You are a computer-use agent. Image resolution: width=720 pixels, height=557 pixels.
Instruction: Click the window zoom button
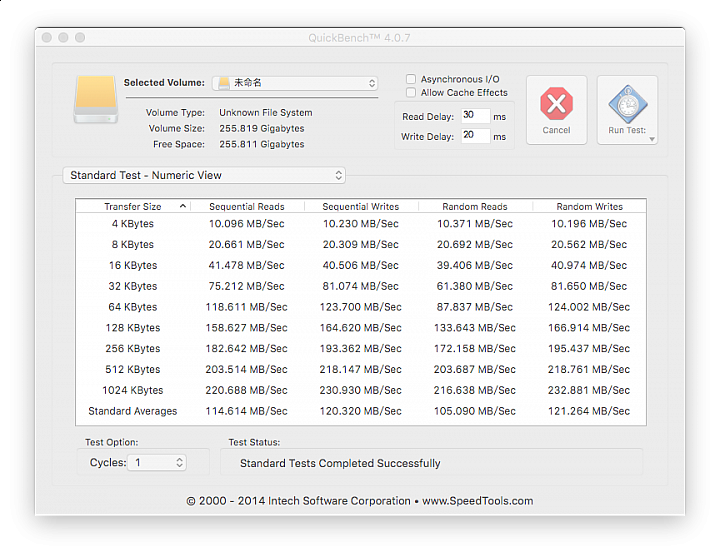[x=80, y=38]
